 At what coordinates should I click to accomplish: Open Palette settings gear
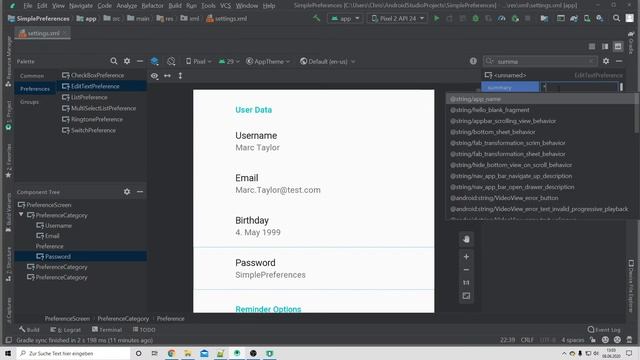[127, 61]
